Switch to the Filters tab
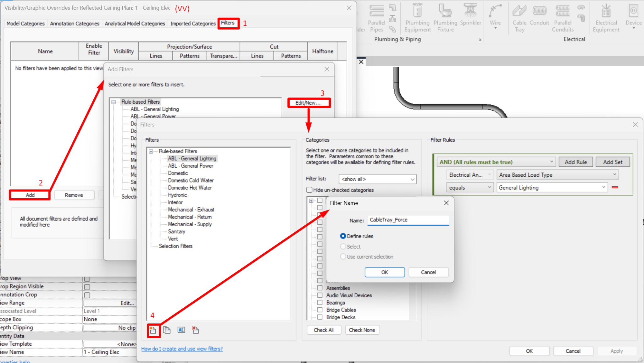 [228, 23]
